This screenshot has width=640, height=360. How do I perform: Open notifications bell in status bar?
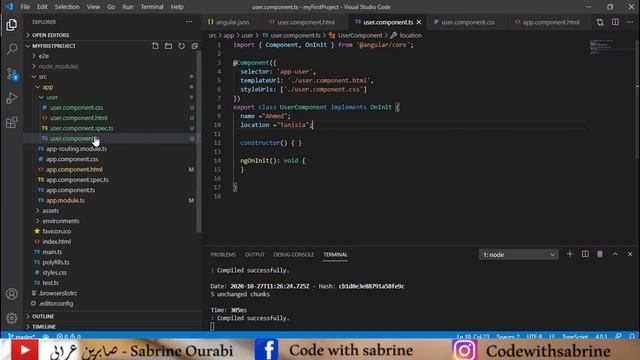tap(632, 336)
